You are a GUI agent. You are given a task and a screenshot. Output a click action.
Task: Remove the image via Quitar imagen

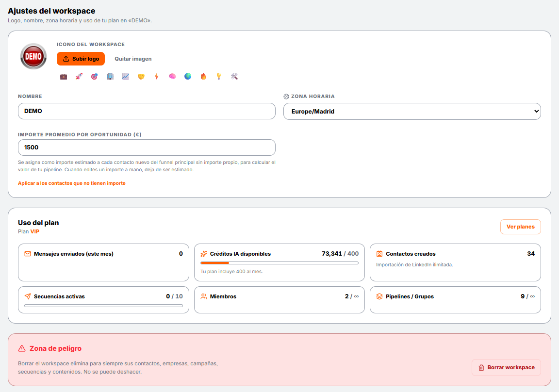pyautogui.click(x=133, y=59)
